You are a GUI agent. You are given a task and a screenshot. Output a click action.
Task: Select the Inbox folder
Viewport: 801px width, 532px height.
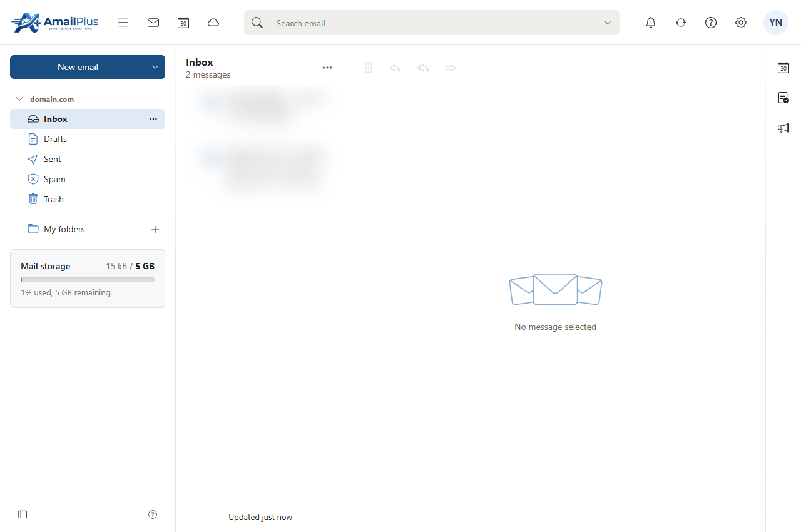click(x=88, y=119)
